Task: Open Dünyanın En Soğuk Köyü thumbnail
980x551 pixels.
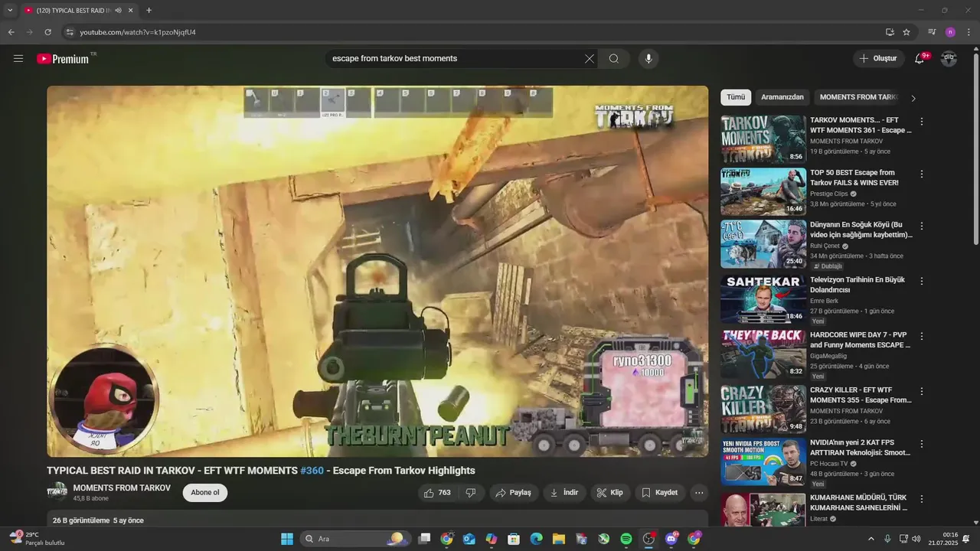Action: pos(763,244)
